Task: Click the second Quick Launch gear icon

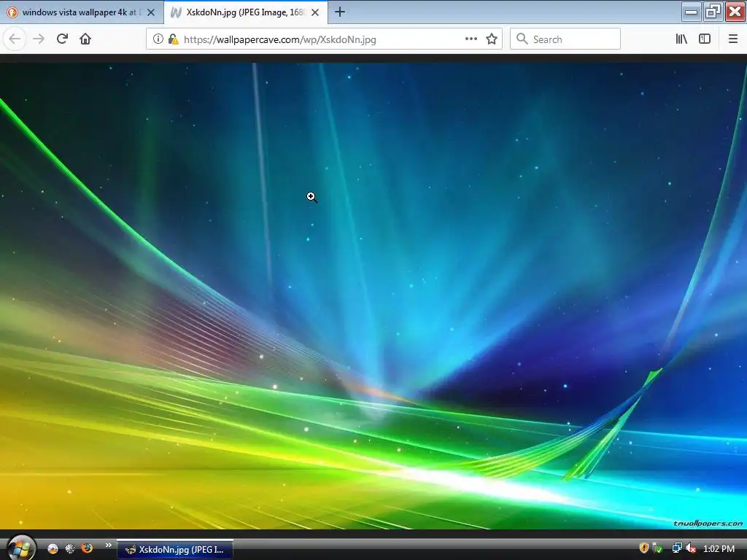Action: (70, 548)
